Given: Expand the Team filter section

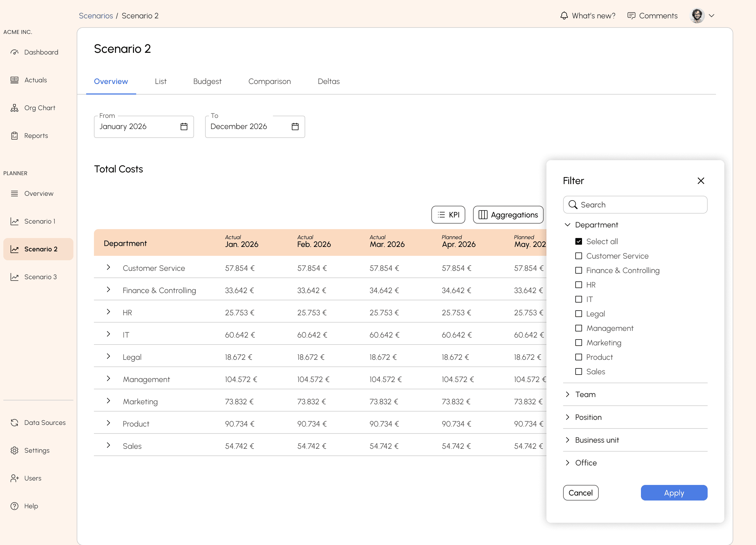Looking at the screenshot, I should coord(568,394).
